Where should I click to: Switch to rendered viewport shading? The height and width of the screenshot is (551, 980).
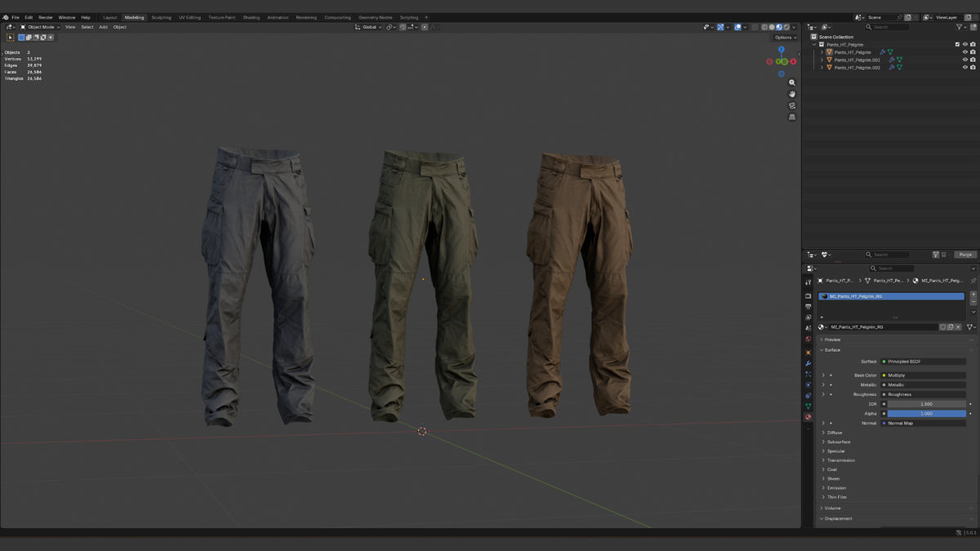[x=786, y=27]
